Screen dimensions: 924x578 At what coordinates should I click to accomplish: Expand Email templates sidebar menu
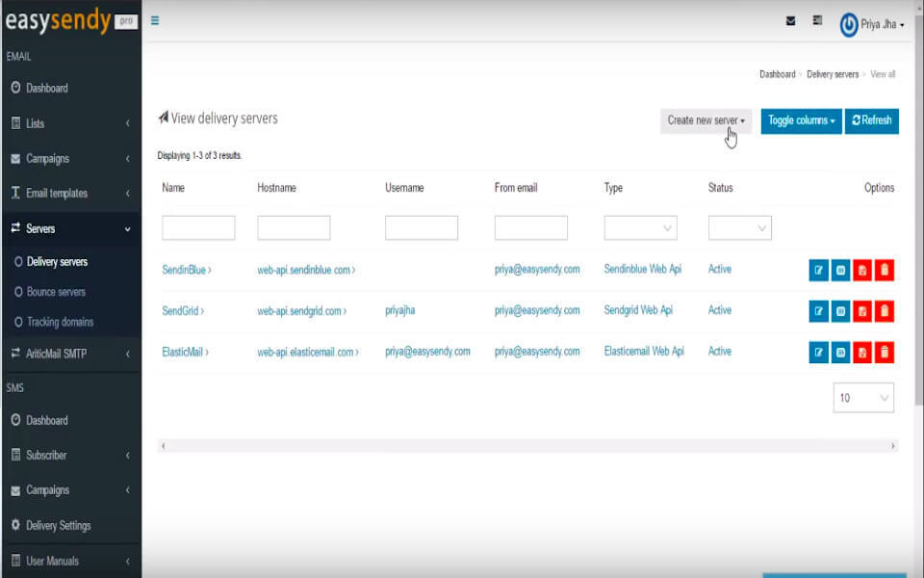tap(70, 193)
